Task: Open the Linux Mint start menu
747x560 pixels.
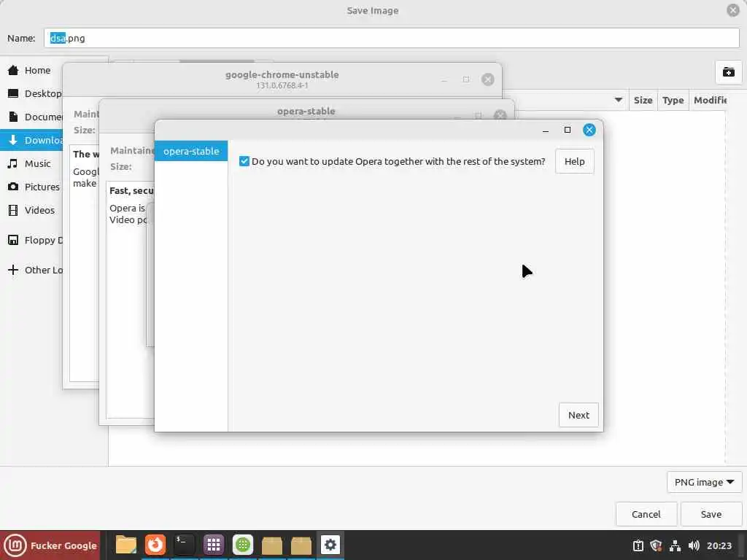Action: pos(50,545)
